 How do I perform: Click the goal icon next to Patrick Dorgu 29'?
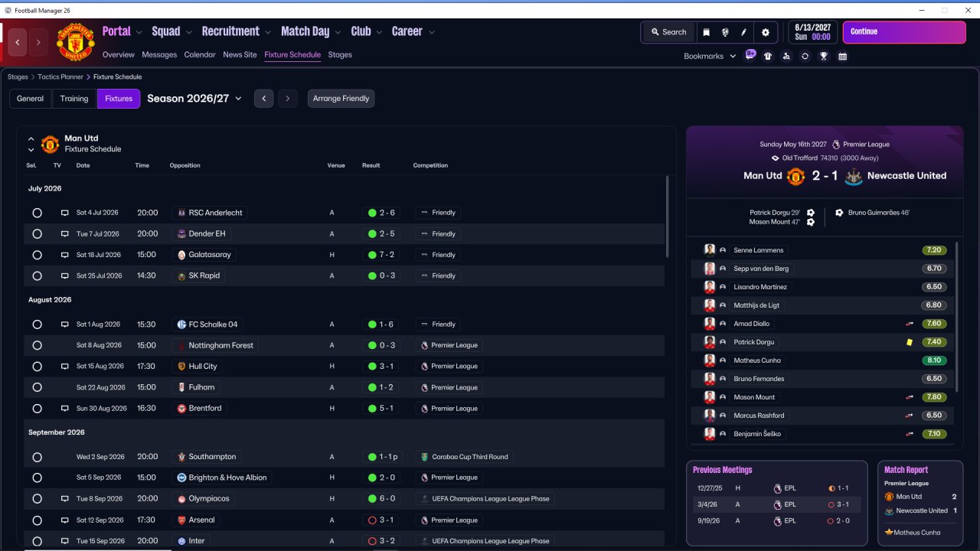coord(811,213)
